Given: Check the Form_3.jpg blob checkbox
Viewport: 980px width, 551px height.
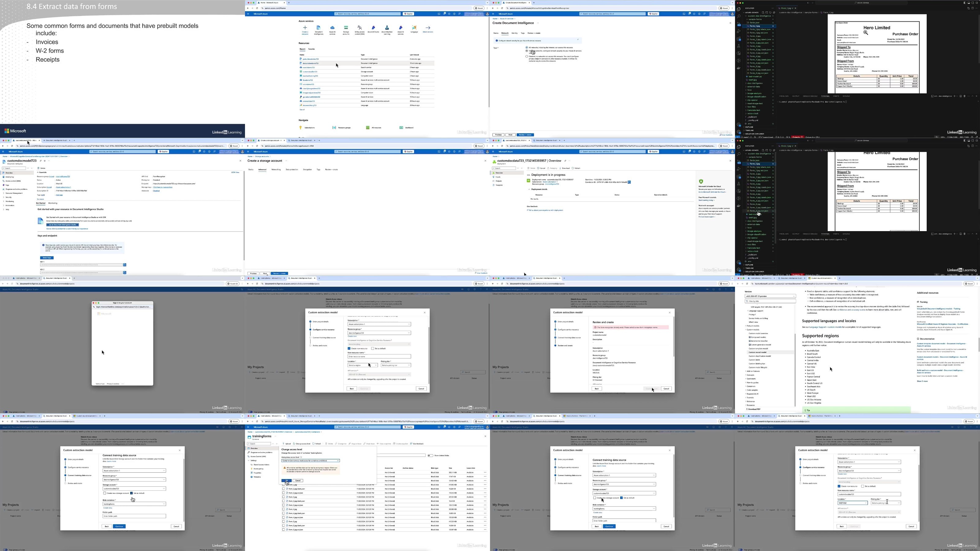Looking at the screenshot, I should (x=283, y=497).
